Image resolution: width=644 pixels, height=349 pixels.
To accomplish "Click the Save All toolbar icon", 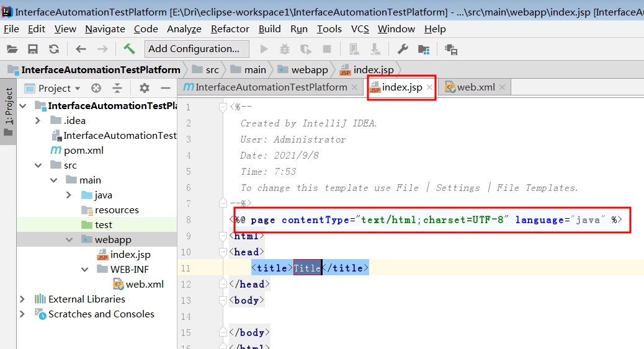I will (x=33, y=49).
